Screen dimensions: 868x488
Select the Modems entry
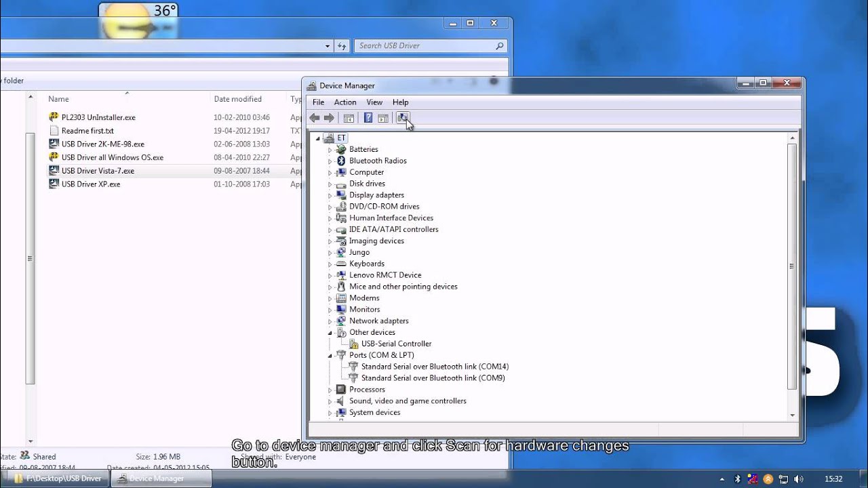(x=364, y=298)
